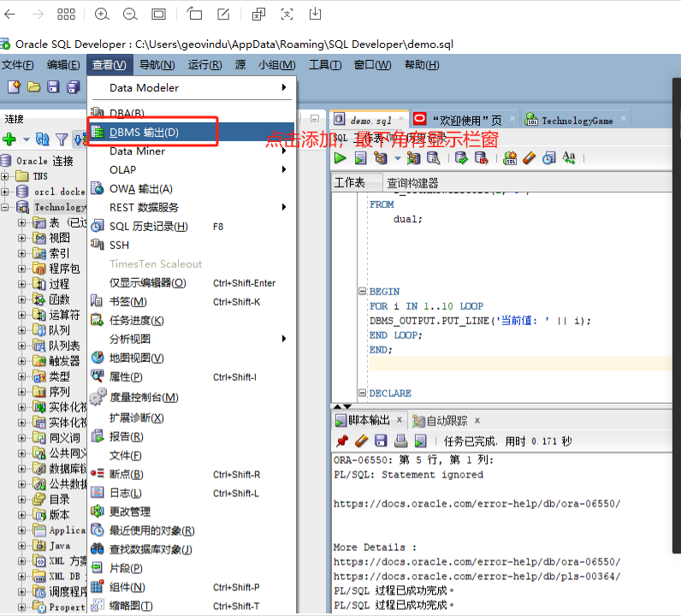This screenshot has height=616, width=681.
Task: Select the 序列 tree item
Action: click(x=59, y=392)
